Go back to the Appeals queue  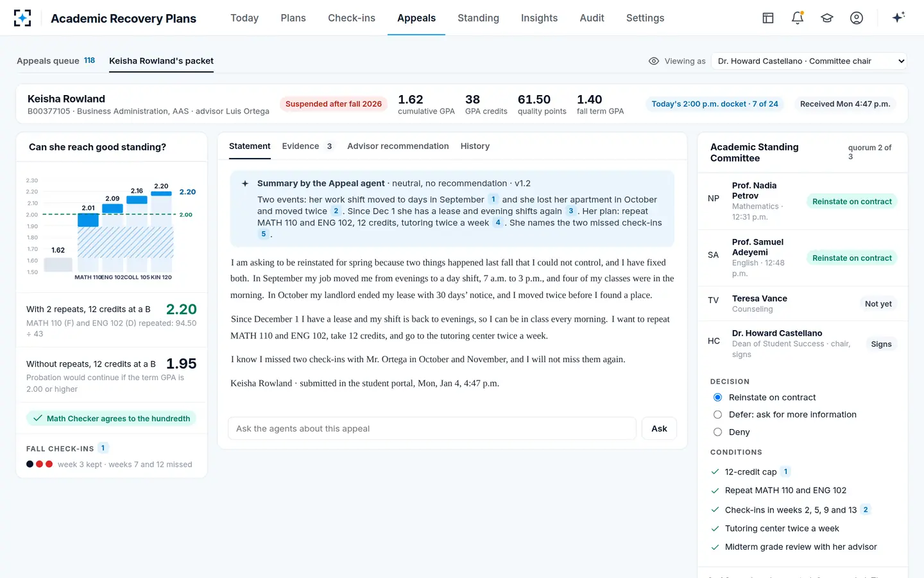56,61
